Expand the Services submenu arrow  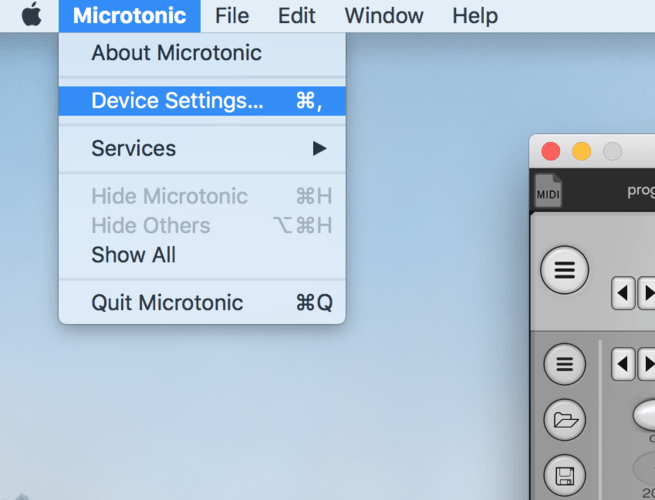coord(320,148)
